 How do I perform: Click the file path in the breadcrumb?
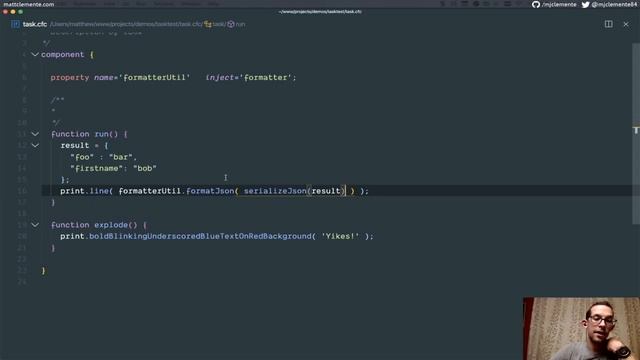pyautogui.click(x=126, y=24)
